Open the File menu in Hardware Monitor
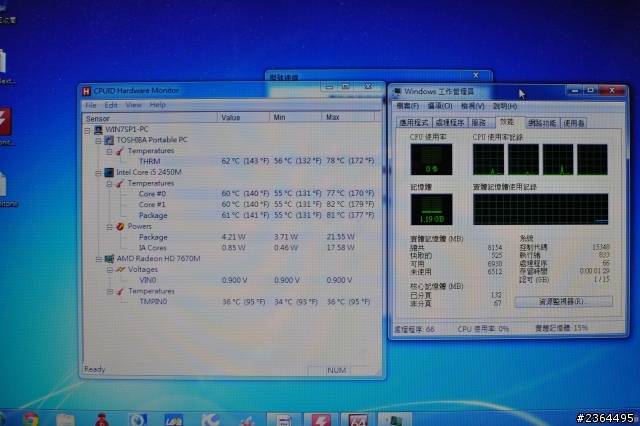This screenshot has height=426, width=640. [91, 105]
